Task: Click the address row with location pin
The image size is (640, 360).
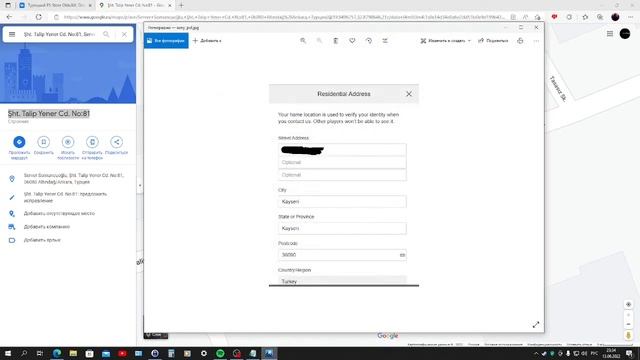Action: [68, 178]
